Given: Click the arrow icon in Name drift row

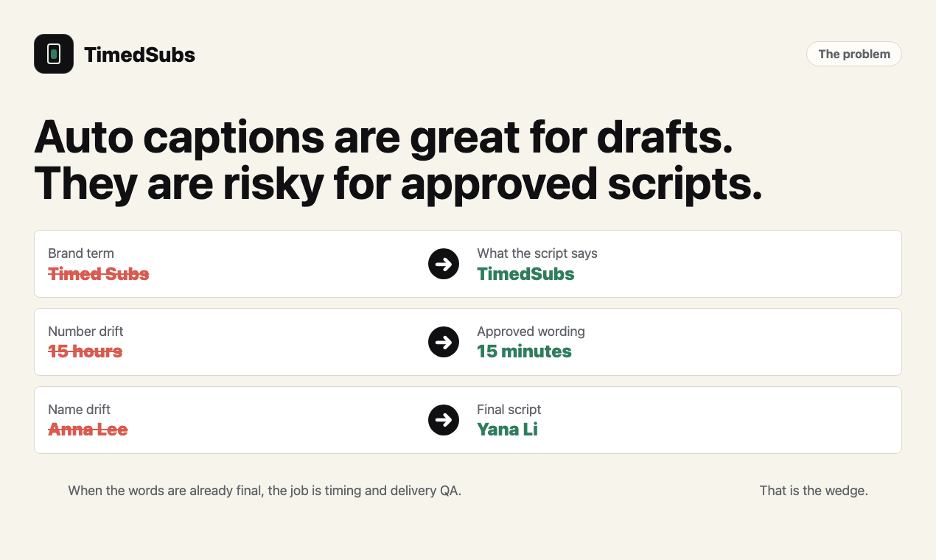Looking at the screenshot, I should [444, 420].
